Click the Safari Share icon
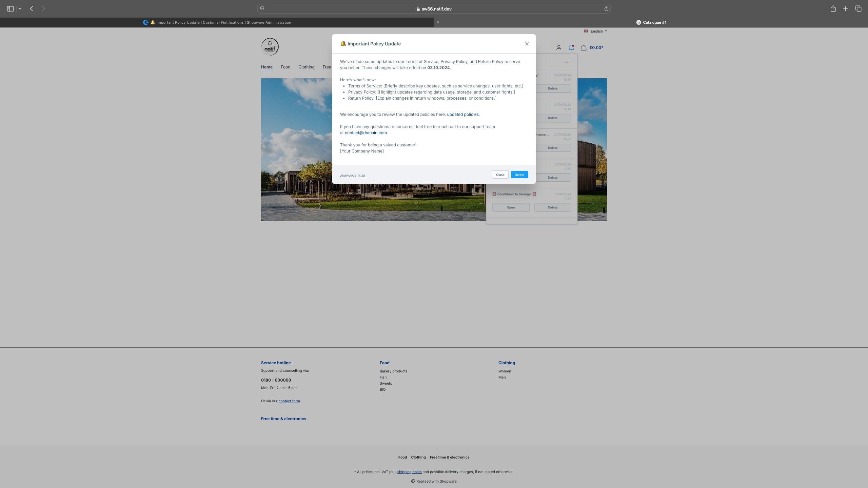Image resolution: width=868 pixels, height=488 pixels. [x=833, y=9]
